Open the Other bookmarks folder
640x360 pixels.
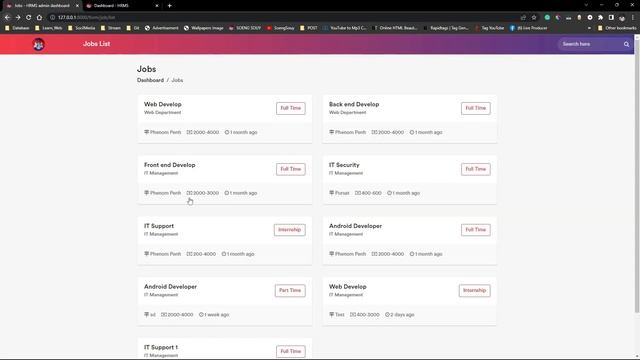click(x=617, y=28)
